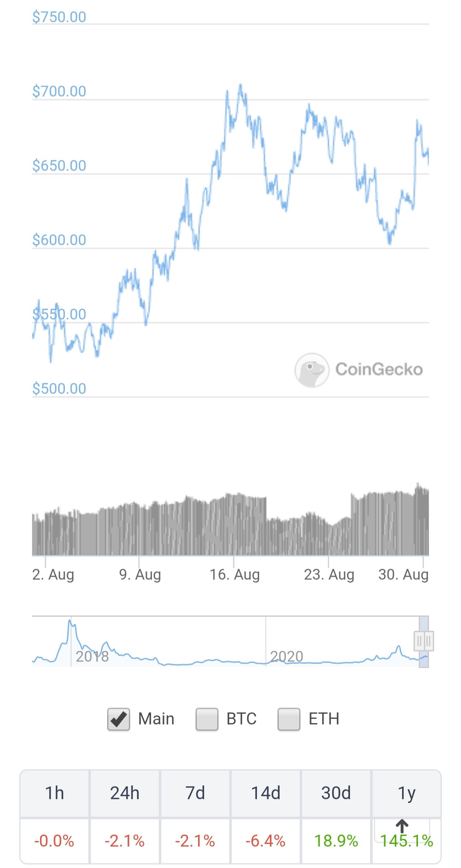Enable the ETH checkbox

pyautogui.click(x=289, y=719)
